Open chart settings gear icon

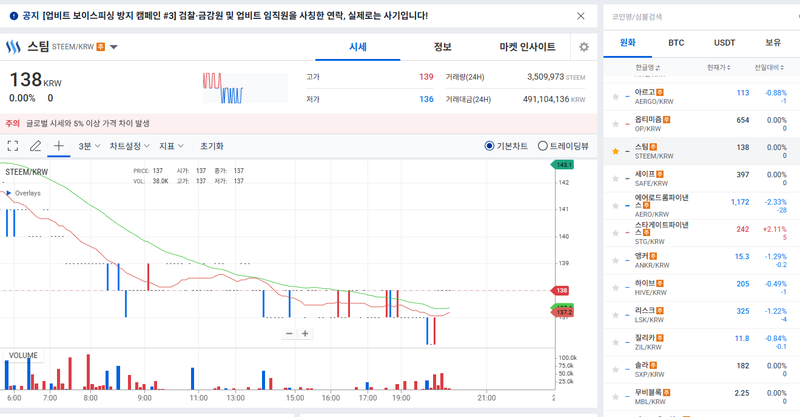click(x=584, y=47)
